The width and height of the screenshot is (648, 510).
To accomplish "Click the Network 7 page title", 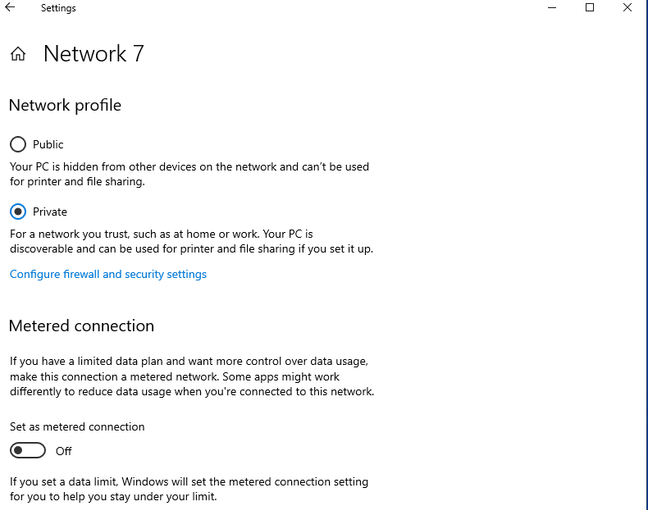I will 94,54.
